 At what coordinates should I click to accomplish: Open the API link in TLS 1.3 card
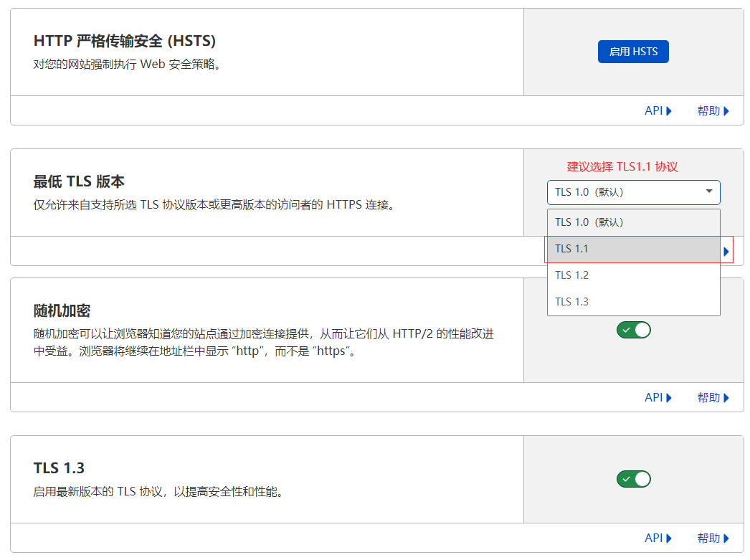pos(658,538)
